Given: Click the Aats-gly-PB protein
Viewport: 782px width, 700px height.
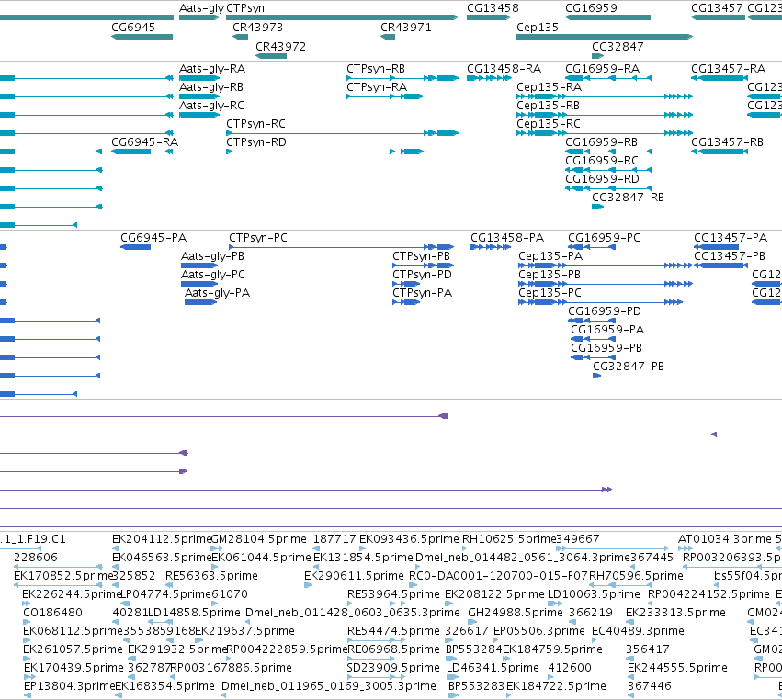Looking at the screenshot, I should (199, 265).
